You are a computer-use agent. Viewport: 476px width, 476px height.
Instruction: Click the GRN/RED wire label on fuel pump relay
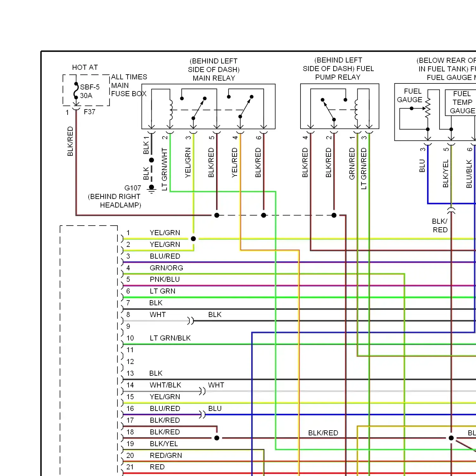point(352,164)
